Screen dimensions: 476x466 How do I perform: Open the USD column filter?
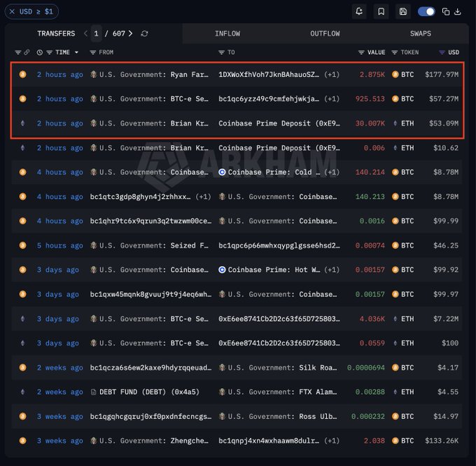(x=442, y=53)
